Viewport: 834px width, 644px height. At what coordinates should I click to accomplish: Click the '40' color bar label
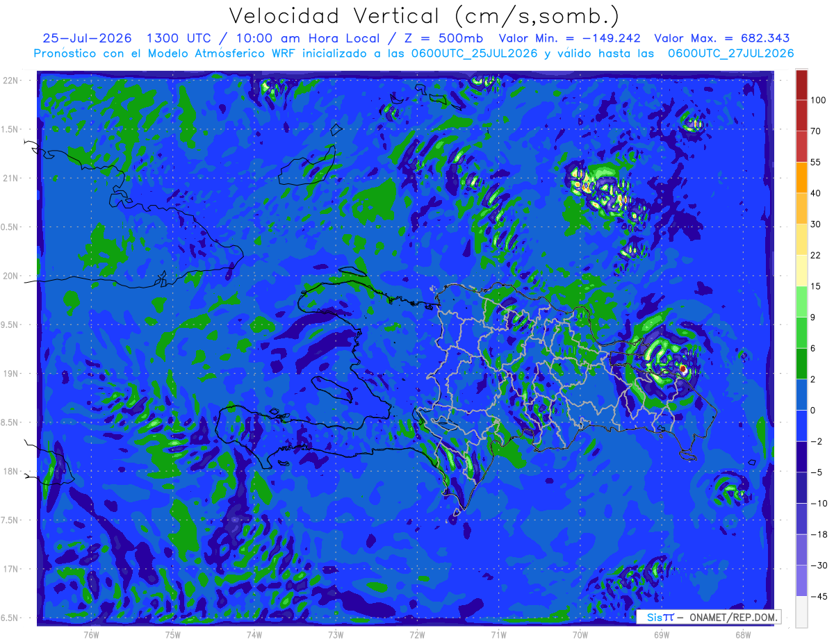(816, 193)
